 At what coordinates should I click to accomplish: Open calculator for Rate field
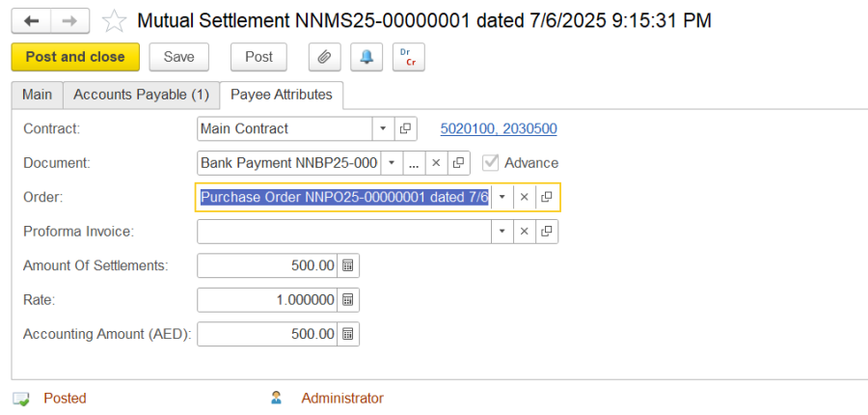(x=349, y=300)
